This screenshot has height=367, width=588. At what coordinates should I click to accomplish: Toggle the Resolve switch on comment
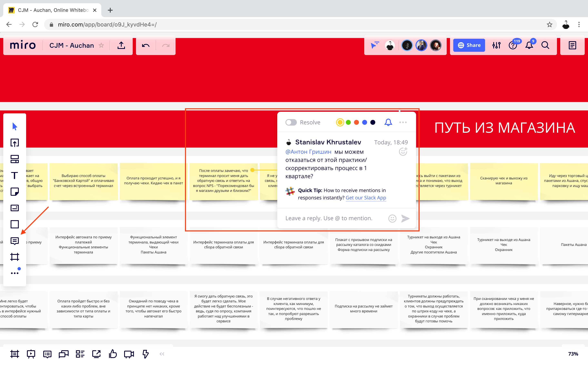pyautogui.click(x=291, y=122)
